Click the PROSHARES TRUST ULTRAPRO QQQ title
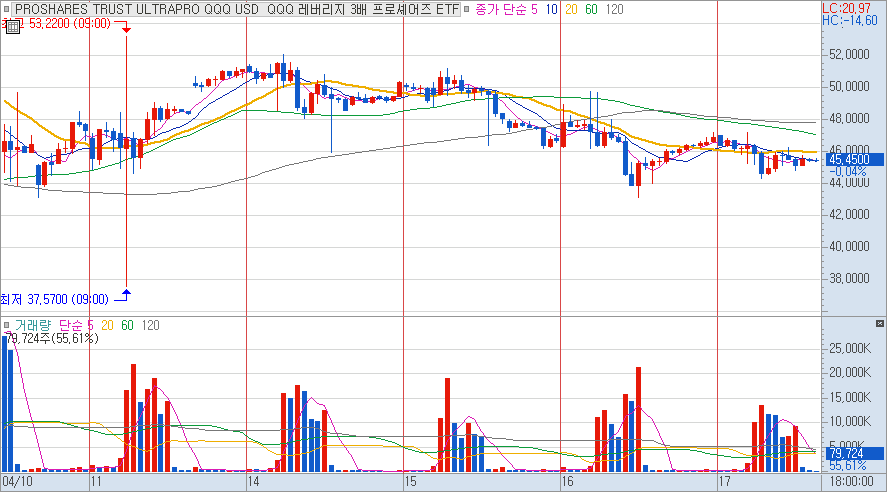Screen dimensions: 887x492 pos(237,9)
